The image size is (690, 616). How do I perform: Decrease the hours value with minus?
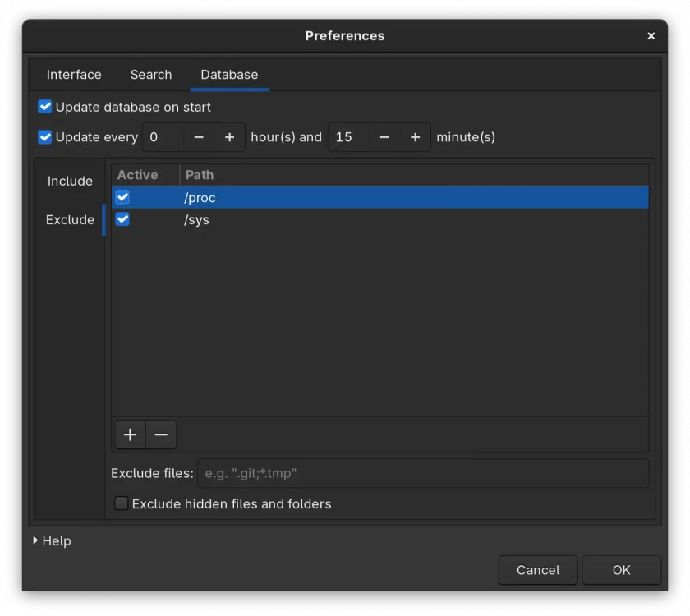click(x=199, y=137)
